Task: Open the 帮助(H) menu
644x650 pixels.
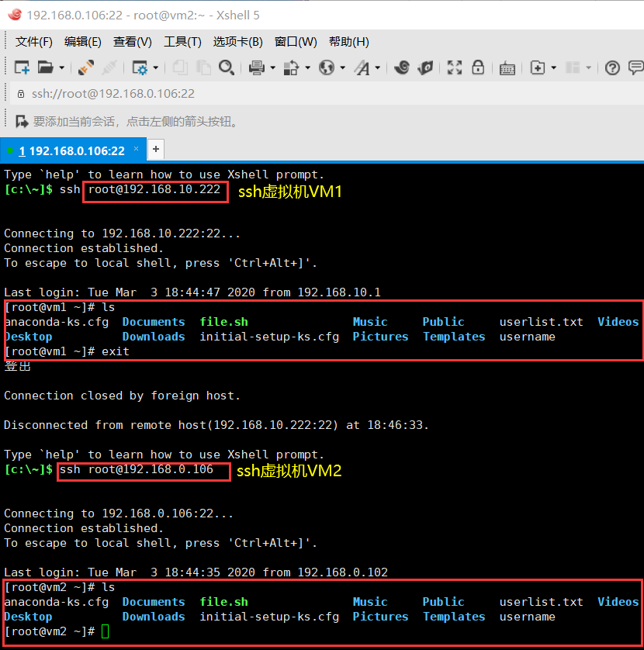Action: coord(348,42)
